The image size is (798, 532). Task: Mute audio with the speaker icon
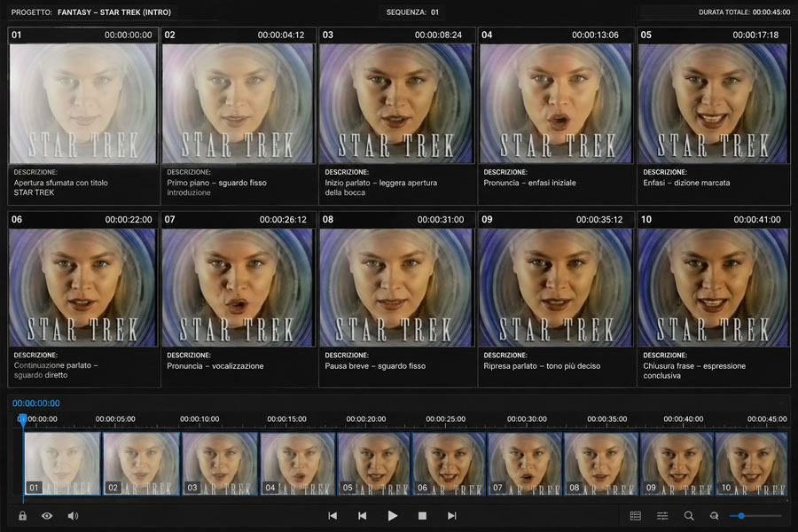[x=73, y=516]
